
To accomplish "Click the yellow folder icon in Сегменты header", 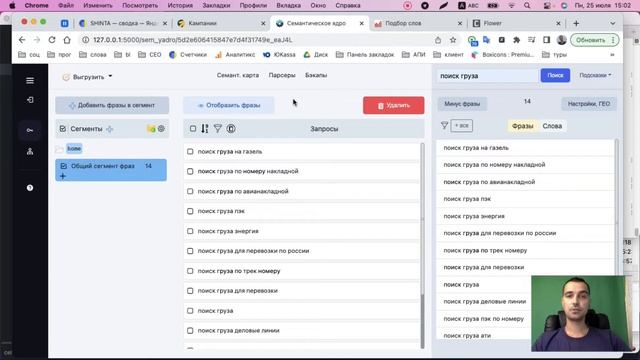I will [x=151, y=129].
